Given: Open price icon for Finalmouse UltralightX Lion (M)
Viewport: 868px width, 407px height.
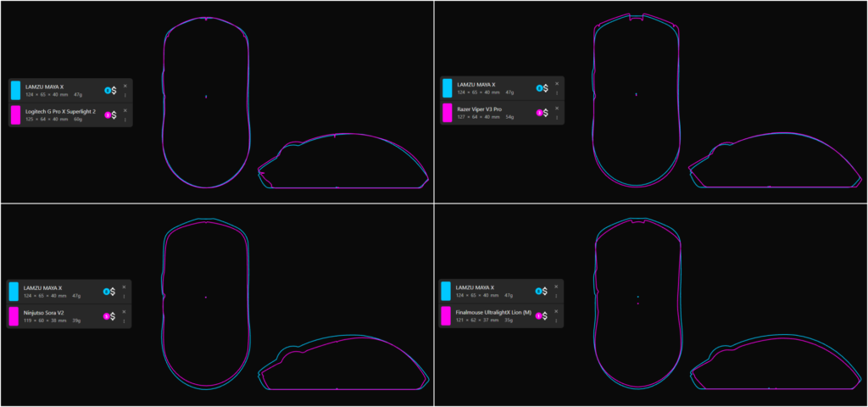Looking at the screenshot, I should (545, 315).
